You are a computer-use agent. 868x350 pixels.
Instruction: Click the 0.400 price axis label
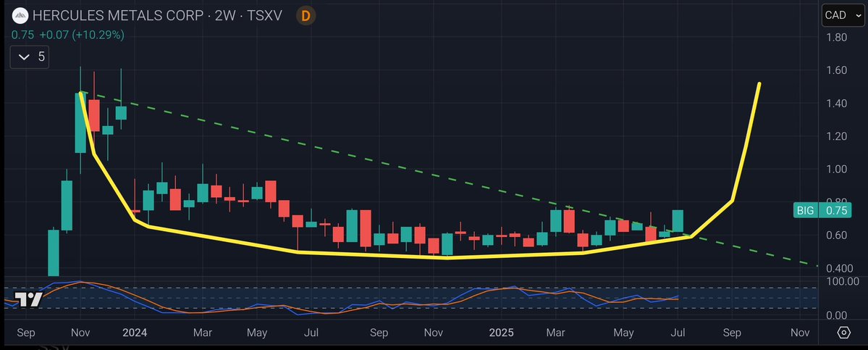[838, 269]
